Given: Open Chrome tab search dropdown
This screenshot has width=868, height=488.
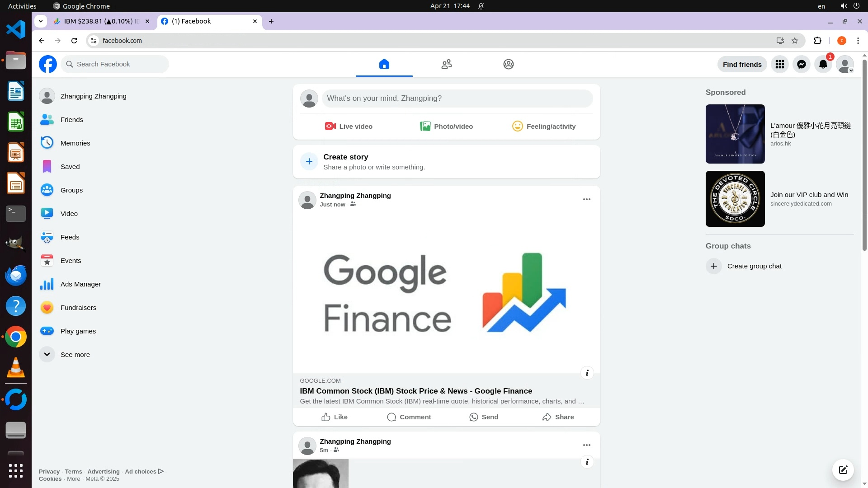Looking at the screenshot, I should pos(41,21).
